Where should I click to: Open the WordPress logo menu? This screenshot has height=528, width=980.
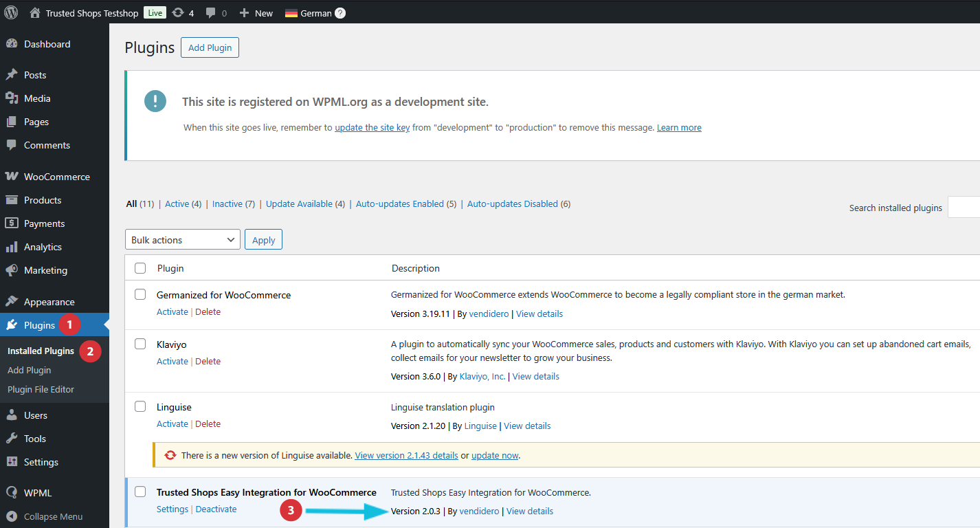tap(10, 12)
